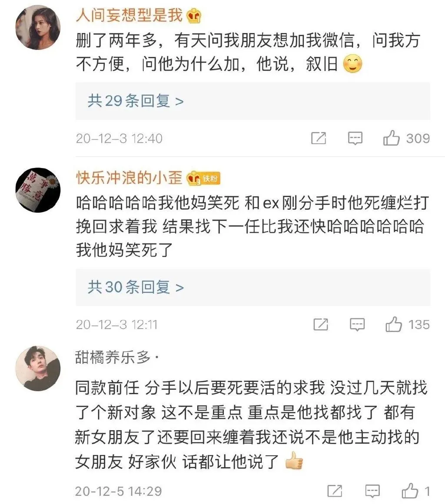
Task: Reply icon on 12:11 comment
Action: [357, 324]
